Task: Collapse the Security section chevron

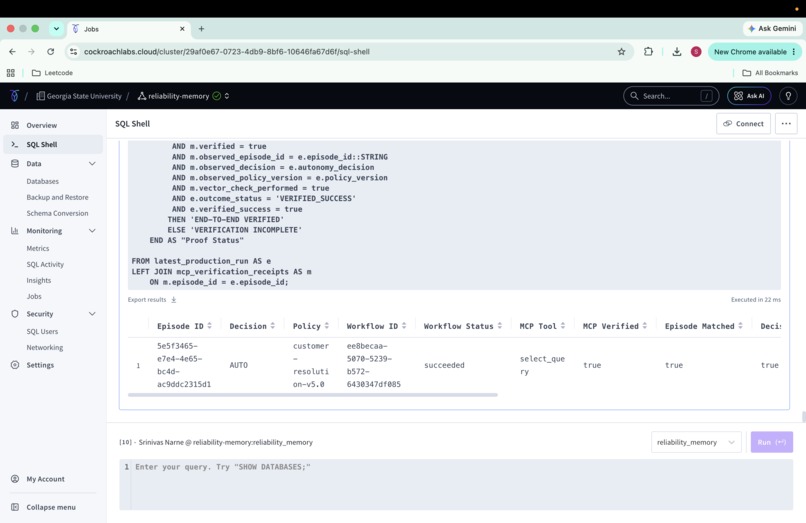Action: [x=92, y=314]
